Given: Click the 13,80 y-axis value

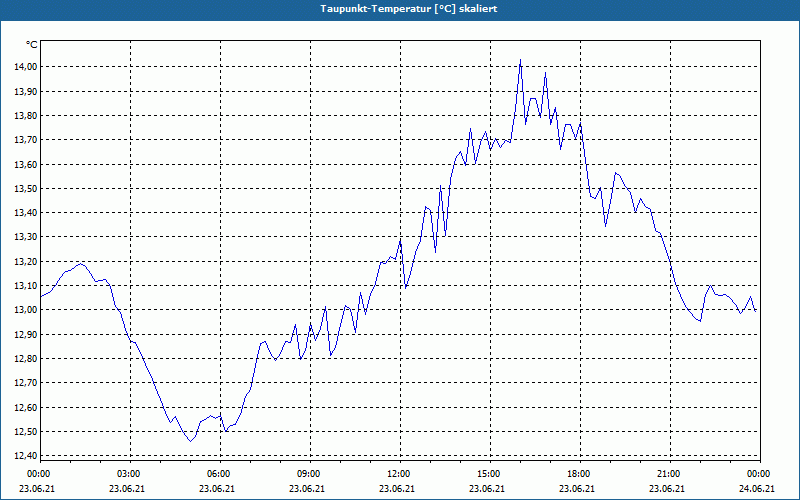Looking at the screenshot, I should (x=25, y=116).
